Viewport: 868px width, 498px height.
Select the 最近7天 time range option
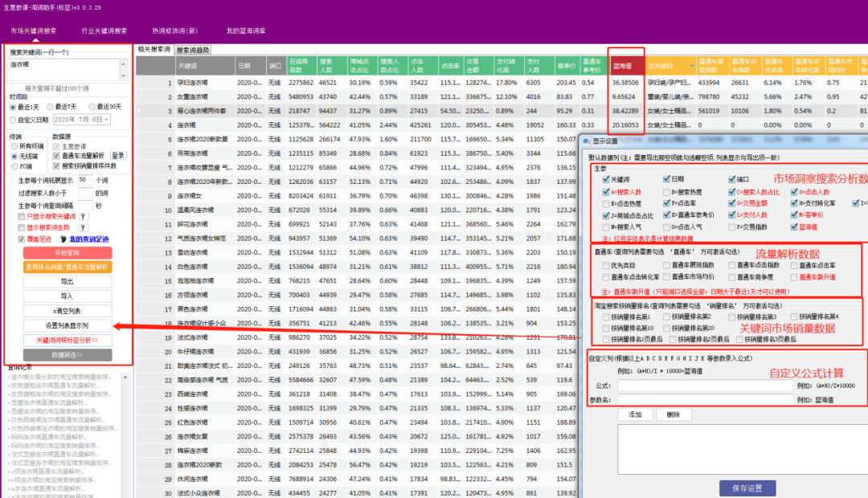pyautogui.click(x=51, y=107)
